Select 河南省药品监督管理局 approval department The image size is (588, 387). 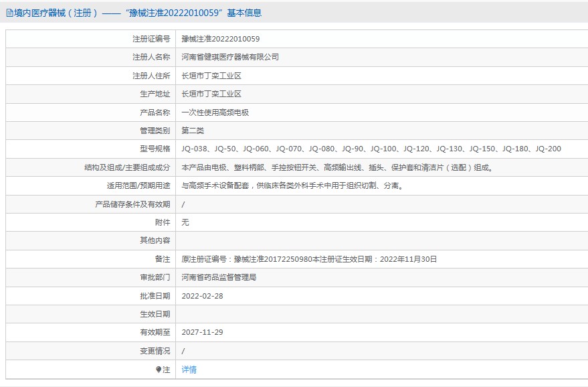[x=219, y=277]
